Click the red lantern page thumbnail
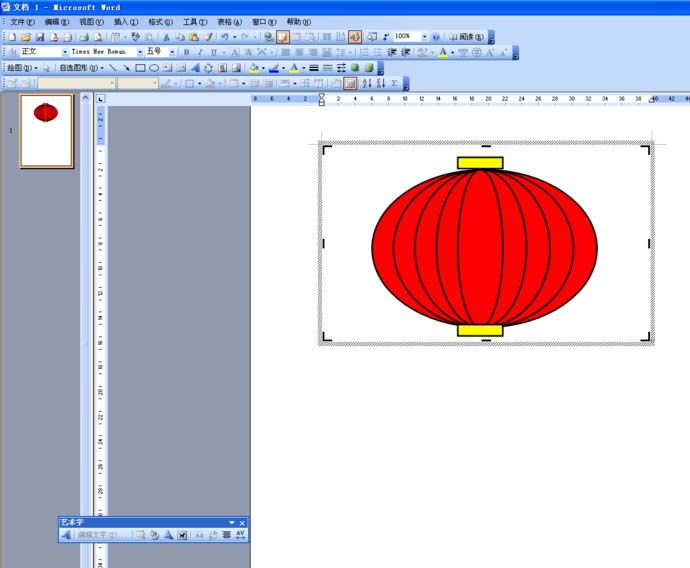Viewport: 690px width, 568px height. (x=47, y=131)
